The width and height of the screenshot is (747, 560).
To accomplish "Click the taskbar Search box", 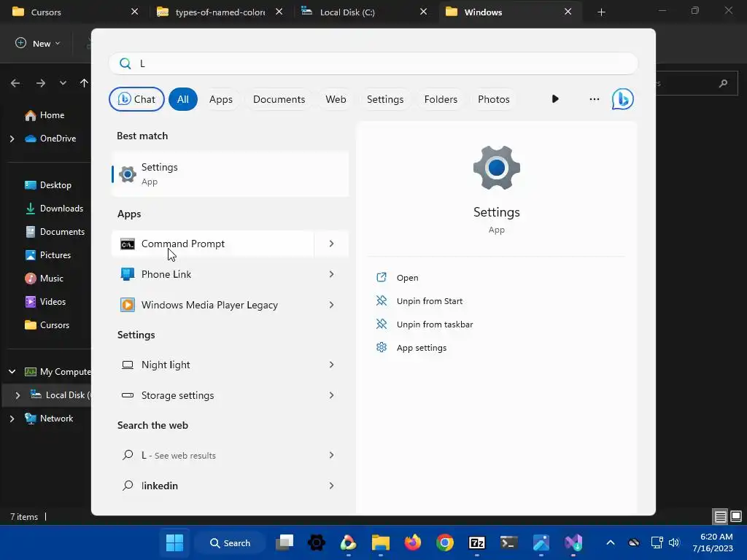I will click(230, 542).
